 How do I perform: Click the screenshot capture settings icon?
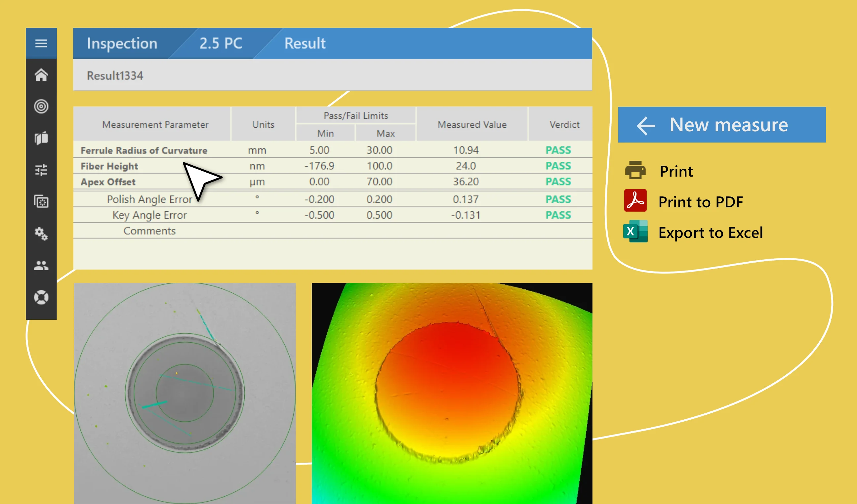41,202
